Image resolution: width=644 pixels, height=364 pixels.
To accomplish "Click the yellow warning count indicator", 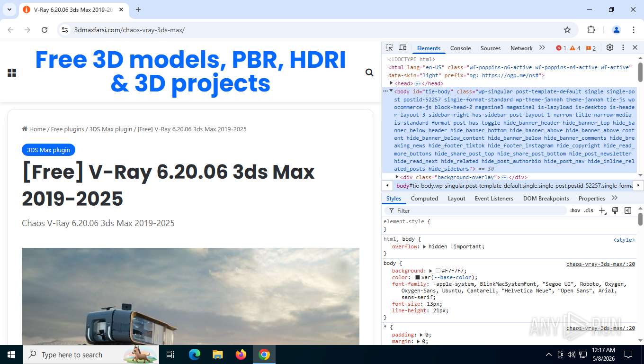I will pos(575,48).
